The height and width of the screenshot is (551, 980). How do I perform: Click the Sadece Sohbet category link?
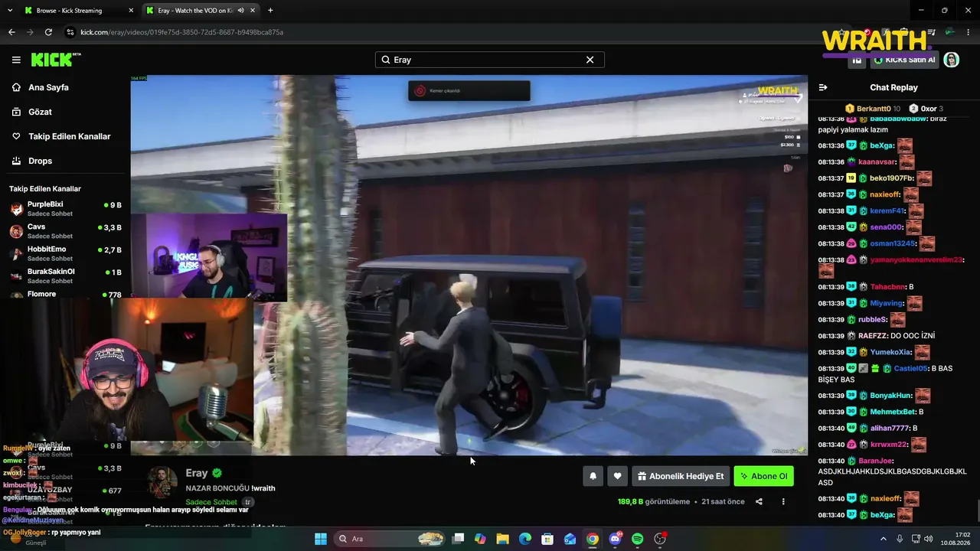[x=211, y=502]
